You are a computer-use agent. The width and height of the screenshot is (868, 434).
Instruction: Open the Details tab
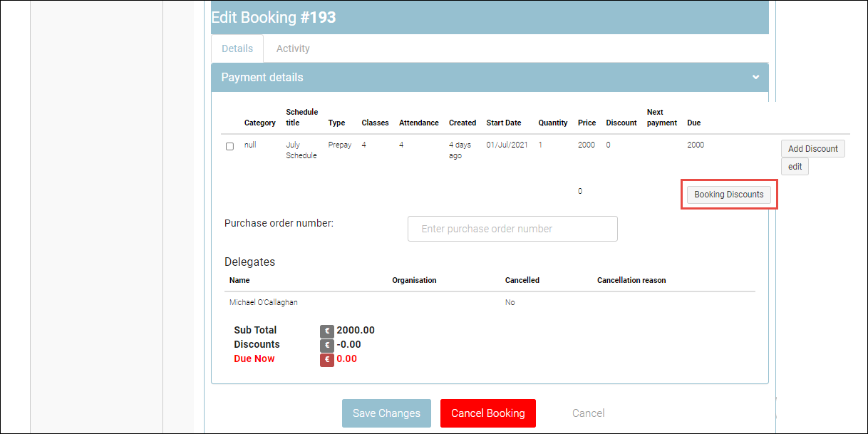237,48
